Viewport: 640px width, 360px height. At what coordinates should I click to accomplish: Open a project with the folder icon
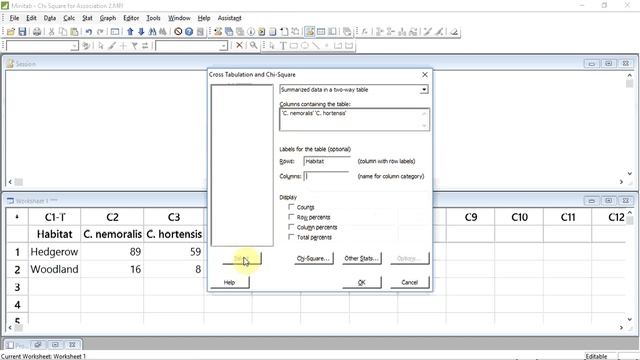point(11,32)
